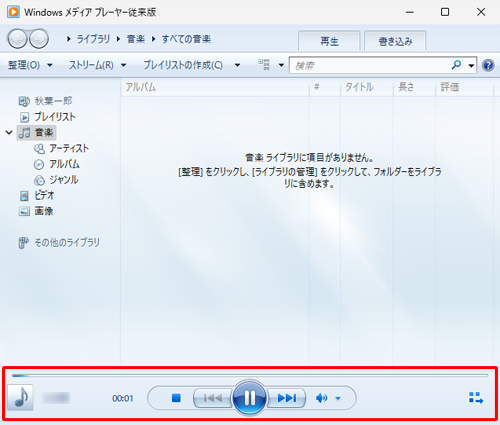500x425 pixels.
Task: Click すべての音楽 in the breadcrumb
Action: pyautogui.click(x=186, y=39)
